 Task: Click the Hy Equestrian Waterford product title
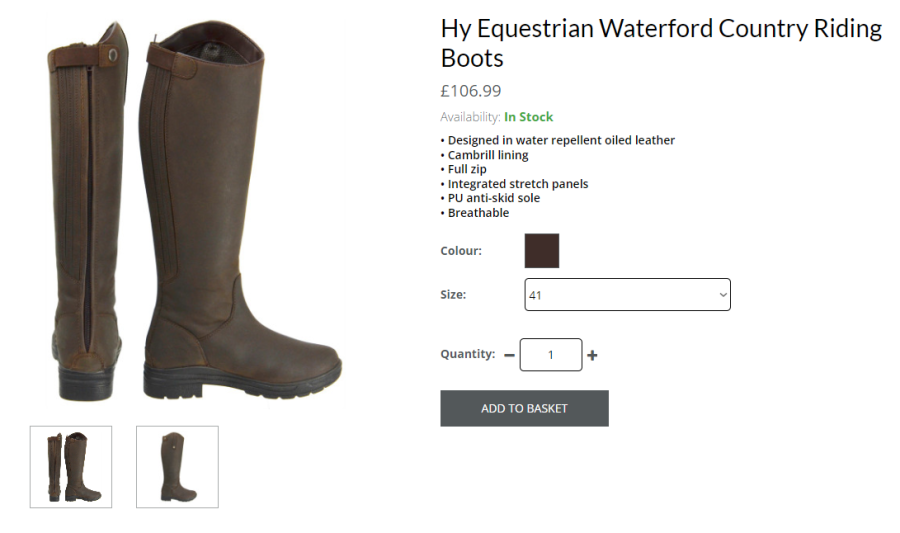pyautogui.click(x=661, y=43)
